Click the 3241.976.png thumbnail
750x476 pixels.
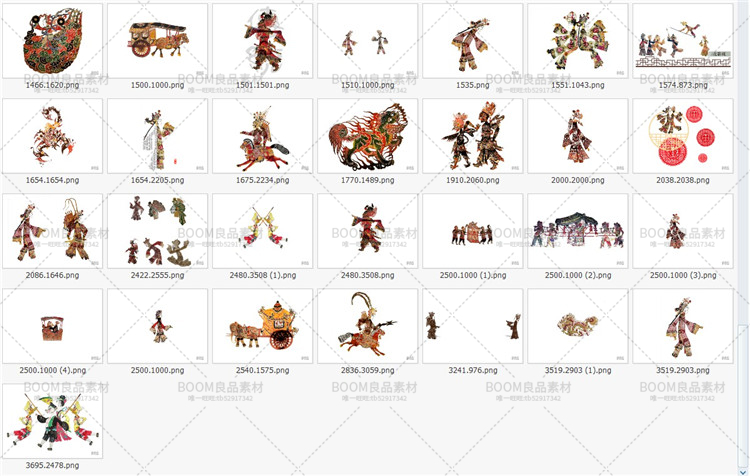click(x=473, y=326)
